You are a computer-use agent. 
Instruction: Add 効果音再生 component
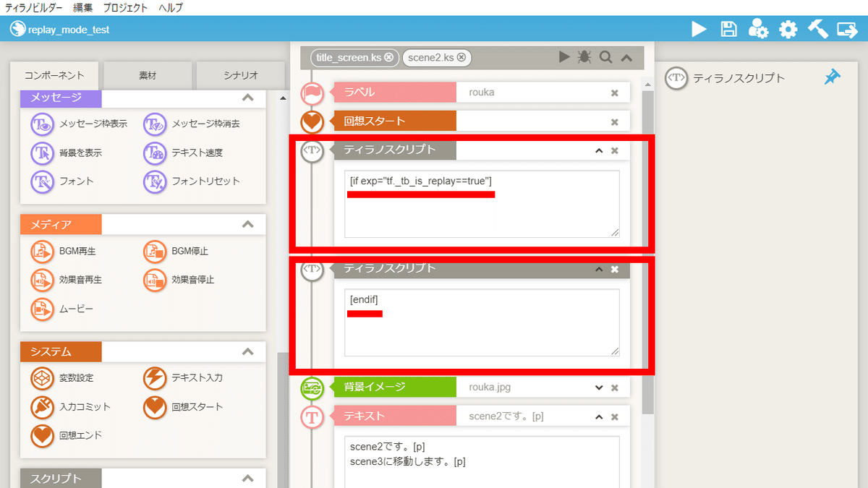[x=67, y=279]
